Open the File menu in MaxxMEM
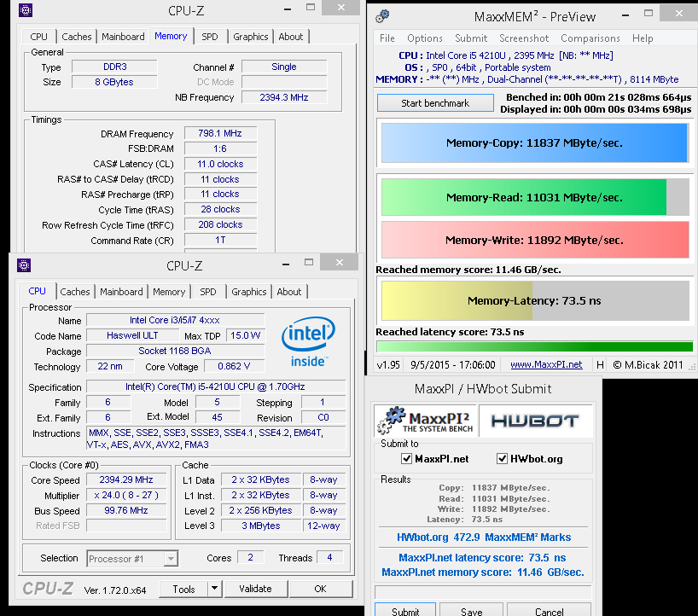 [x=387, y=38]
